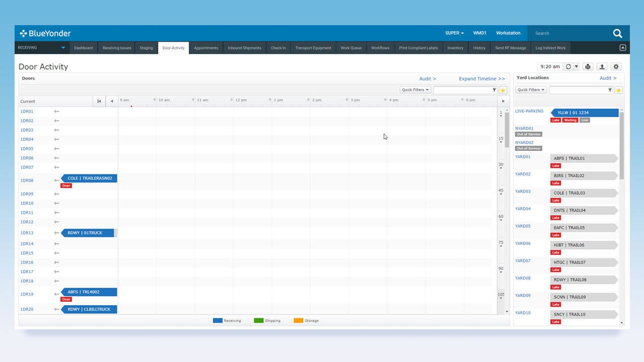Jump to timeline start with skip-back icon
The height and width of the screenshot is (362, 644).
[99, 101]
